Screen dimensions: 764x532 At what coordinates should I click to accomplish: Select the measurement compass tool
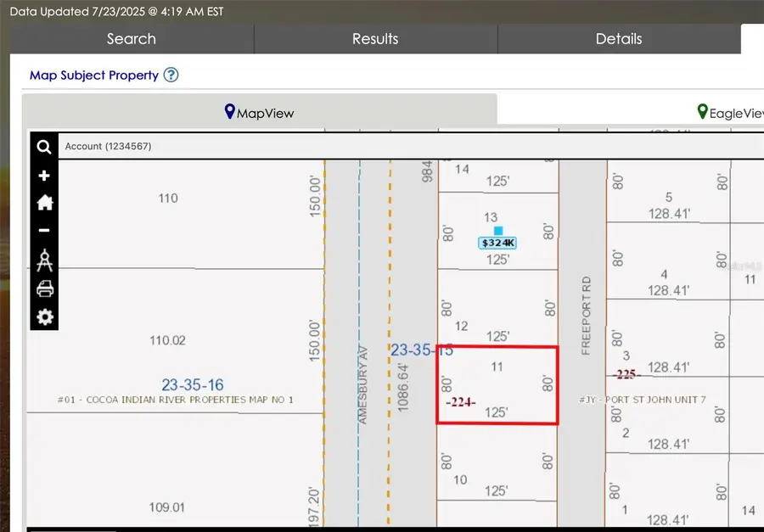point(44,260)
